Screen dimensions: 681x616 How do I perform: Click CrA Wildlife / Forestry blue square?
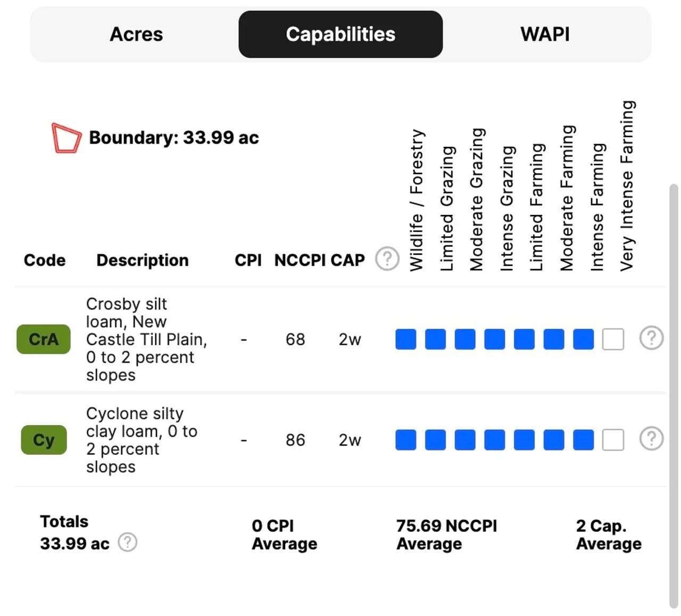(406, 339)
